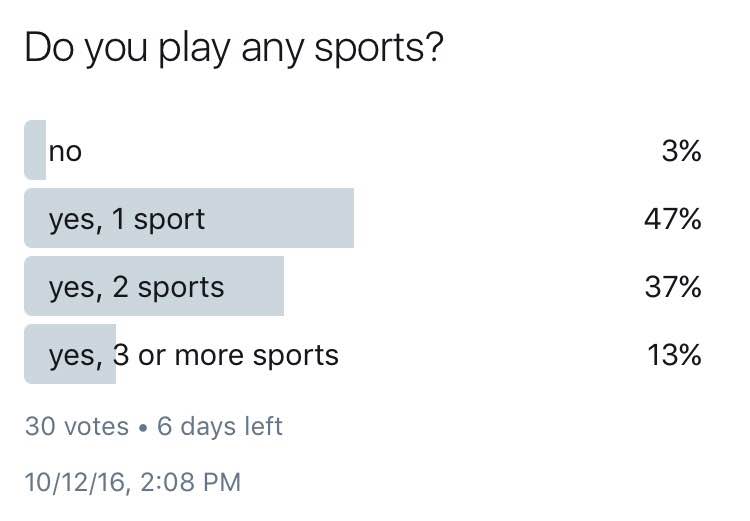Choose the "yes, 1 sport" option text
The image size is (750, 521).
click(127, 219)
